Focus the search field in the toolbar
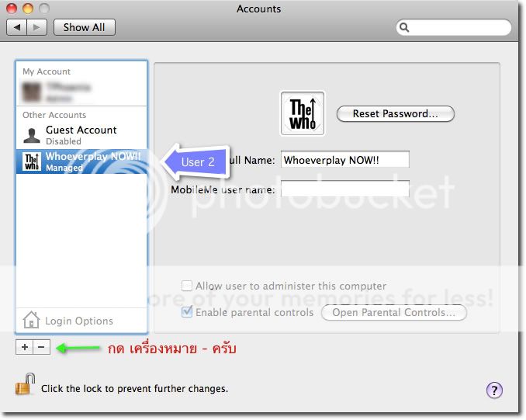This screenshot has height=420, width=526. pyautogui.click(x=454, y=27)
